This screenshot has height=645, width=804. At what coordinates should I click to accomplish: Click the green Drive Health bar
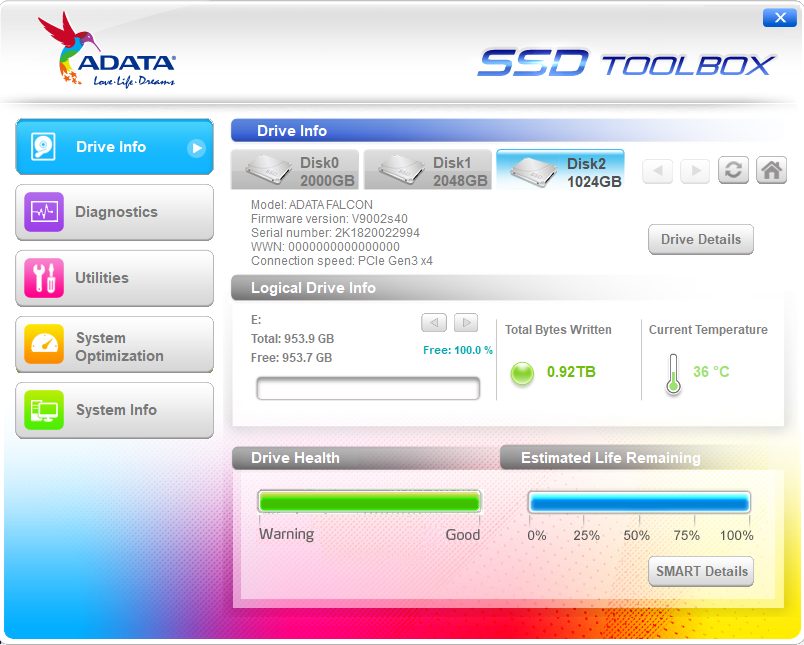[369, 502]
